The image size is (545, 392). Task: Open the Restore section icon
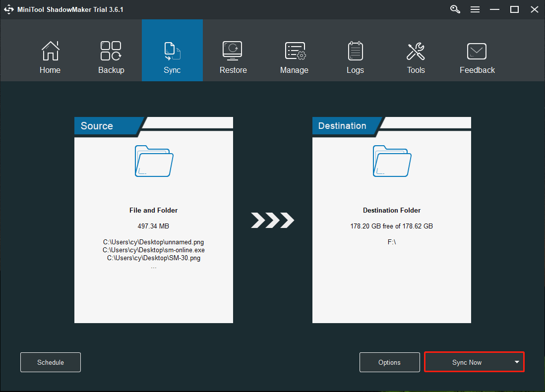233,52
